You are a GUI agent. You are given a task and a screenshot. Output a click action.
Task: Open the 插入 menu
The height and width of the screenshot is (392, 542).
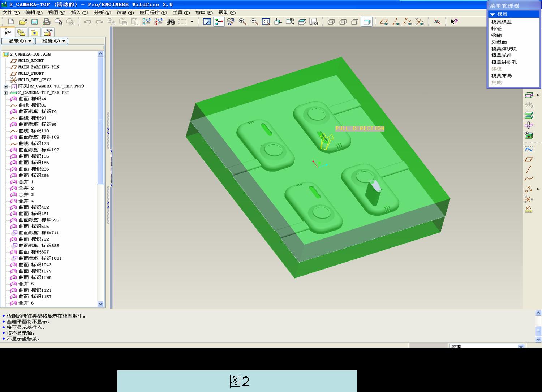[x=79, y=13]
